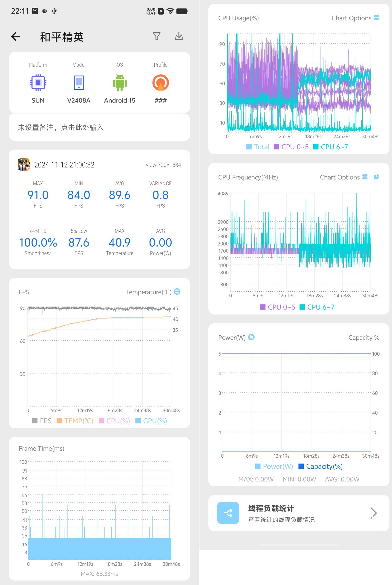Screen dimensions: 392x585
Task: Tap the download report icon
Action: [x=179, y=36]
